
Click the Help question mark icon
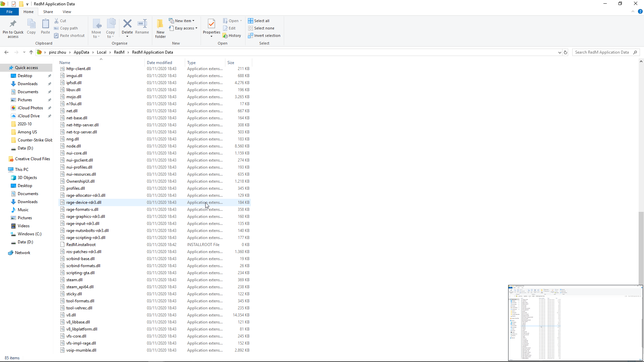(x=641, y=11)
